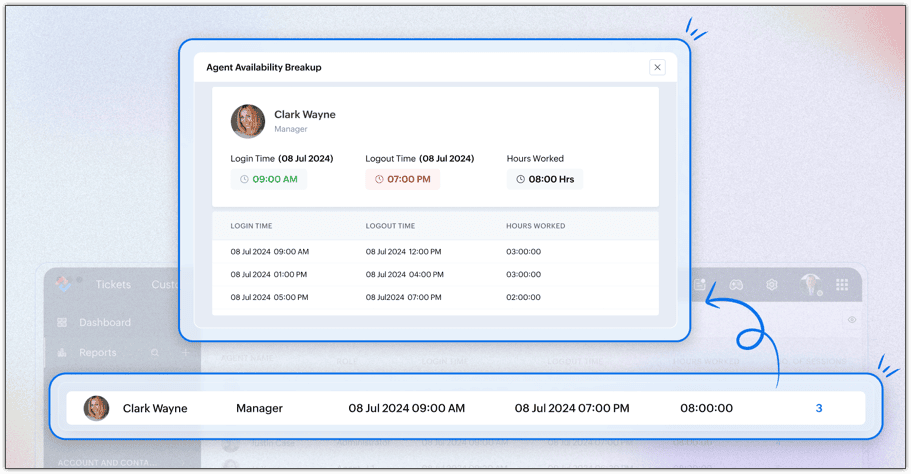The image size is (911, 474).
Task: Click the 02:00:00 hours worked cell
Action: pos(523,297)
